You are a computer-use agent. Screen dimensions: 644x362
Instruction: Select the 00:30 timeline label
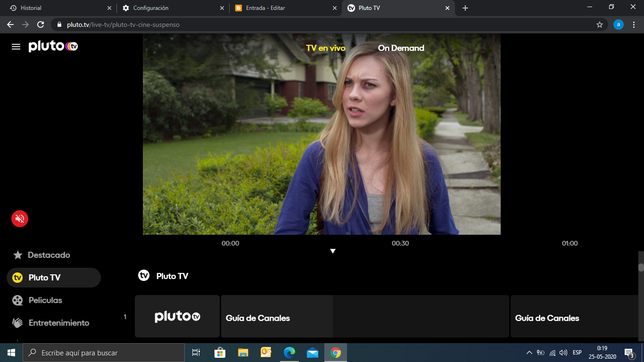tap(400, 244)
